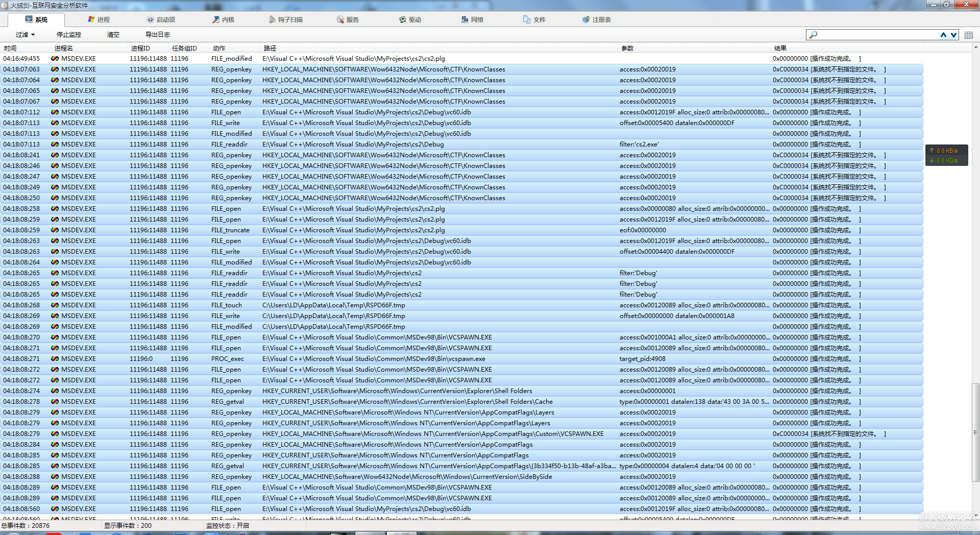Open the 注册表 registry tab

click(597, 19)
